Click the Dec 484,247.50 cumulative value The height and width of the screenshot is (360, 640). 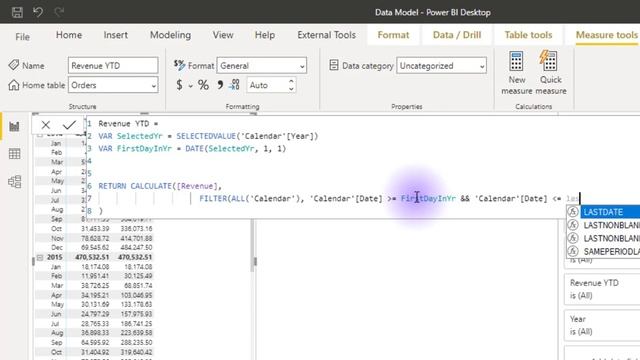pyautogui.click(x=136, y=247)
